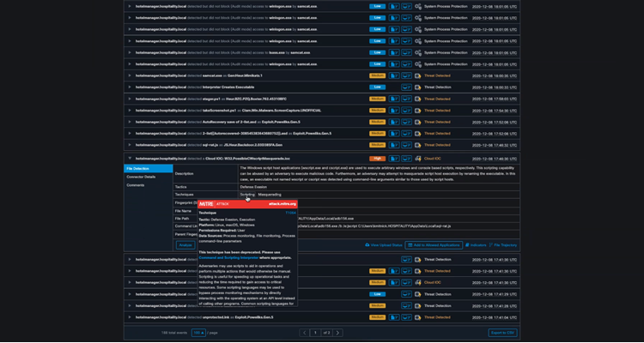Image resolution: width=644 pixels, height=343 pixels.
Task: Expand the unprotected.lnk detection row
Action: point(130,317)
